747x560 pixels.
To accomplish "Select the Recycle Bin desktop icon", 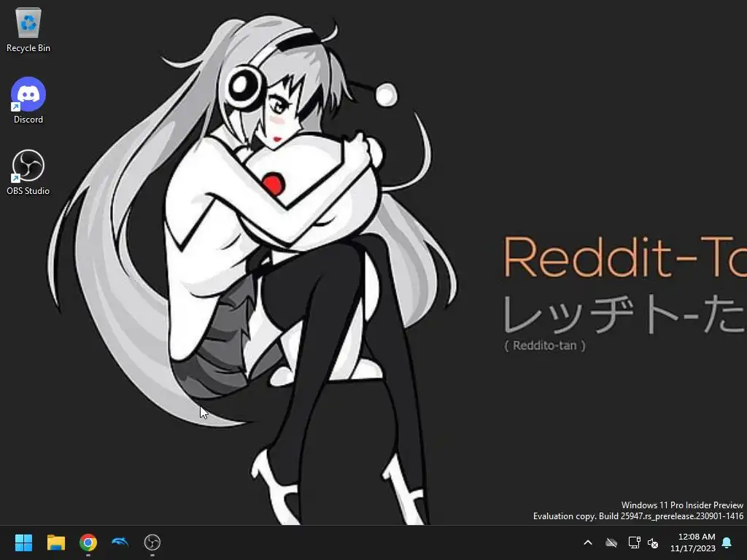I will click(x=28, y=30).
